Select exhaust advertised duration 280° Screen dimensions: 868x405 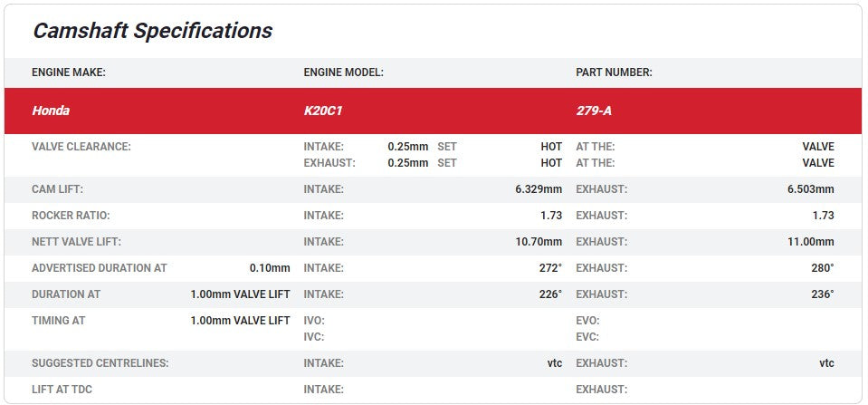(x=823, y=268)
